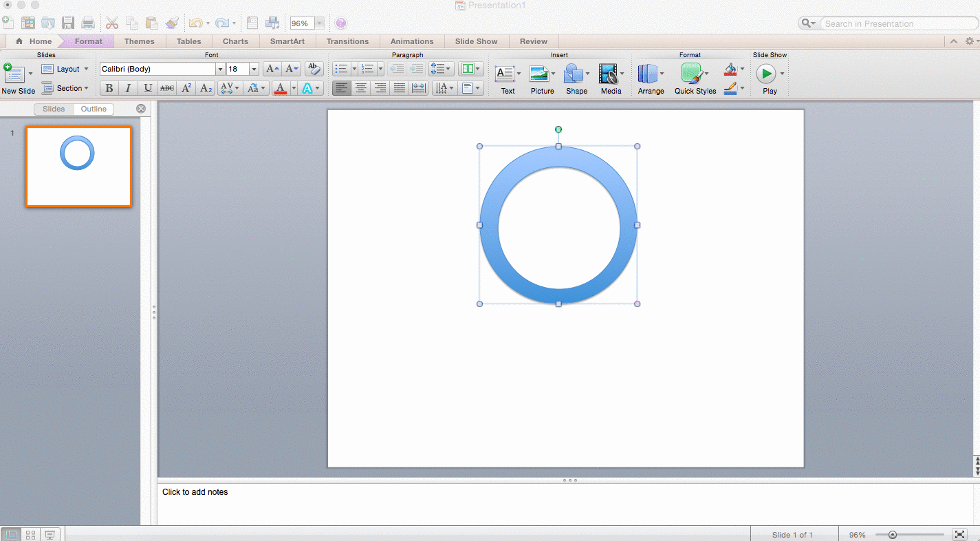The width and height of the screenshot is (980, 541).
Task: Switch to Outline pane view
Action: pyautogui.click(x=94, y=109)
